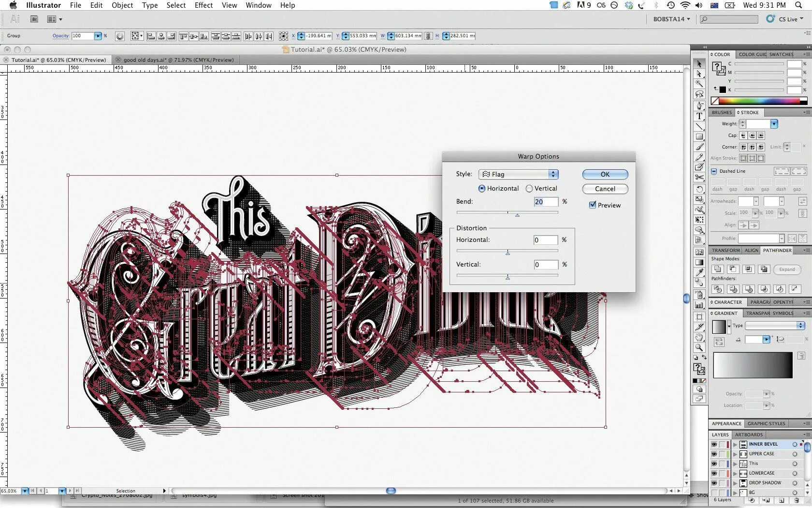Select the Gradient tool in toolbox

tap(699, 262)
